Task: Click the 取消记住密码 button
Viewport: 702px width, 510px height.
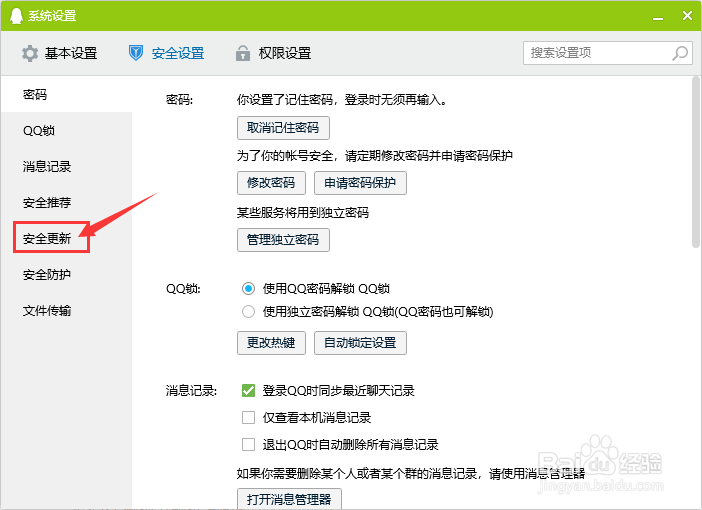Action: click(x=283, y=128)
